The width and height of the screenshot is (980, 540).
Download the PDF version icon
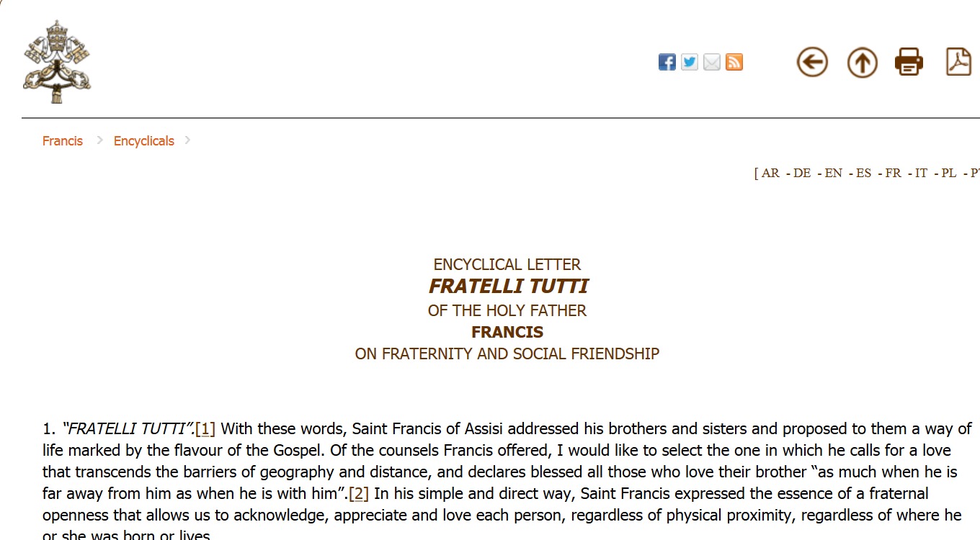coord(958,62)
